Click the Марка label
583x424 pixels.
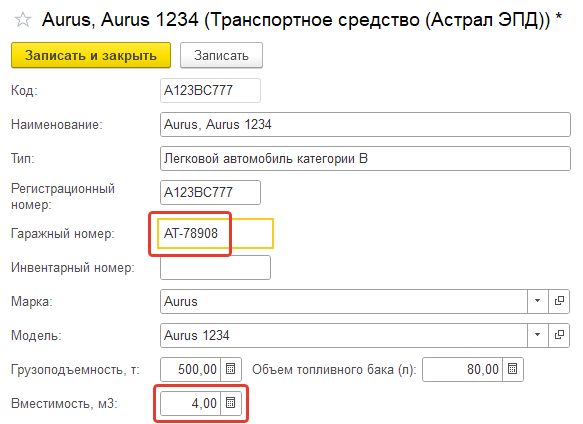pyautogui.click(x=32, y=302)
